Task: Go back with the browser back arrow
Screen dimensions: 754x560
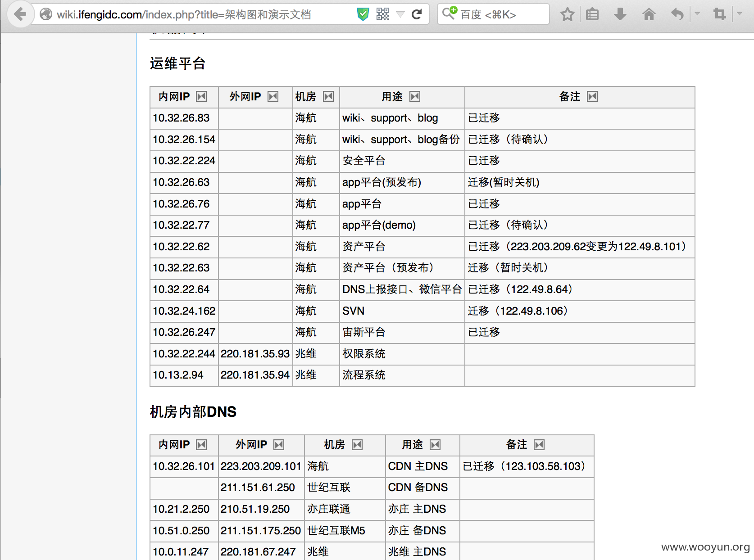Action: [20, 14]
